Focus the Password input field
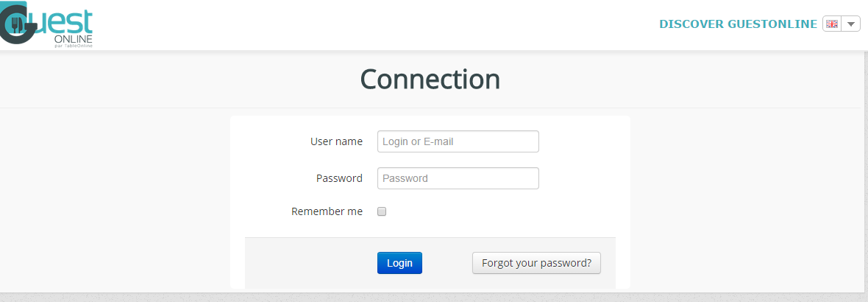The image size is (868, 302). 458,178
